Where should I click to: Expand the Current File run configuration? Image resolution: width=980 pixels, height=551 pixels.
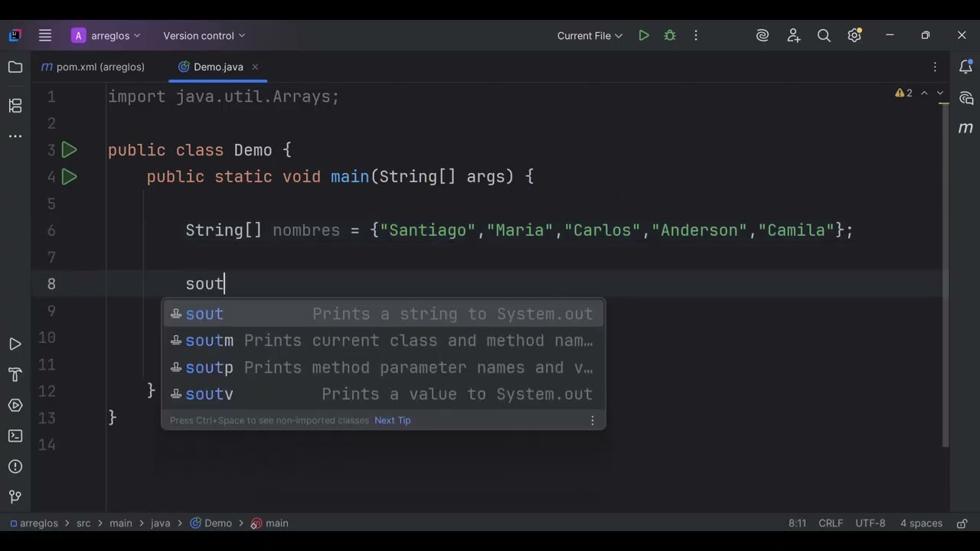[x=590, y=35]
